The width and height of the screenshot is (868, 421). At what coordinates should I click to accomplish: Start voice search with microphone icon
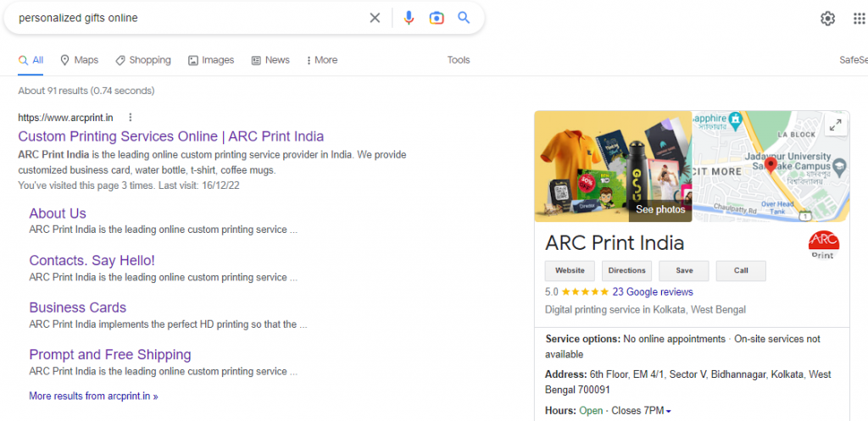(409, 18)
